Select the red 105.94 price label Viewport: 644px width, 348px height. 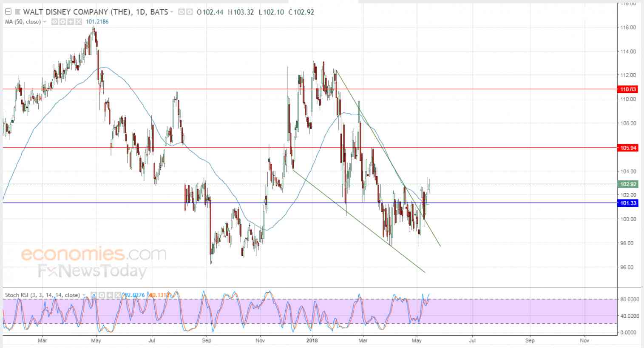628,148
